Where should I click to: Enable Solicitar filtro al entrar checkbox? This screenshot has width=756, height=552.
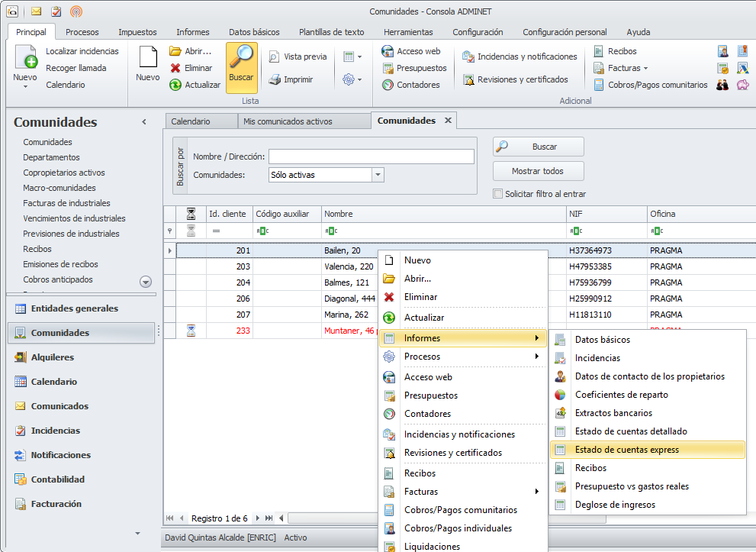498,194
